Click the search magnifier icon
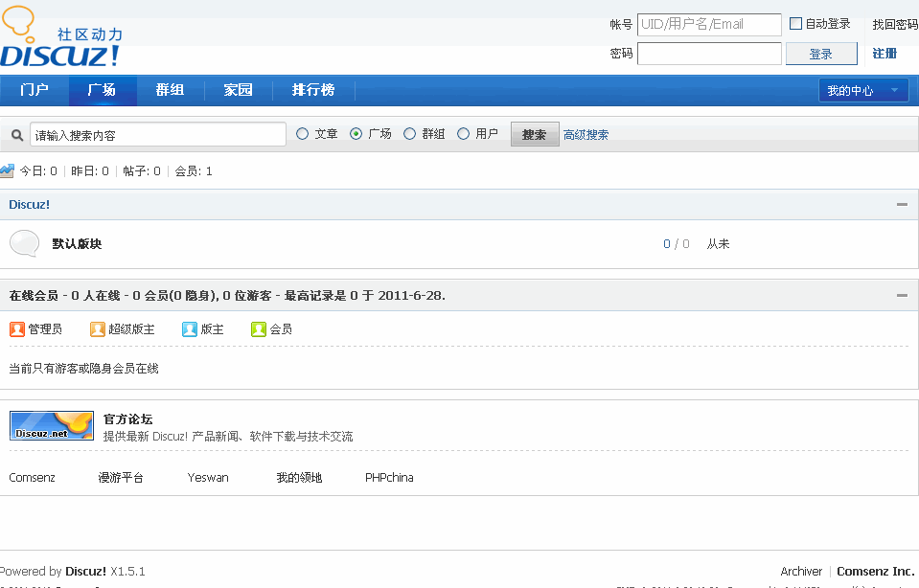919x588 pixels. [x=17, y=135]
